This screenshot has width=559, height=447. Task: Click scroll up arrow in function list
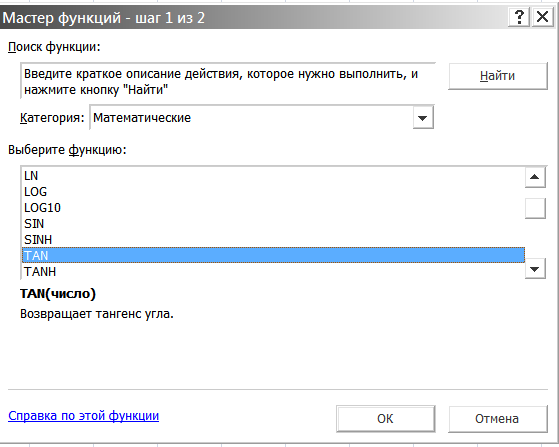coord(535,177)
